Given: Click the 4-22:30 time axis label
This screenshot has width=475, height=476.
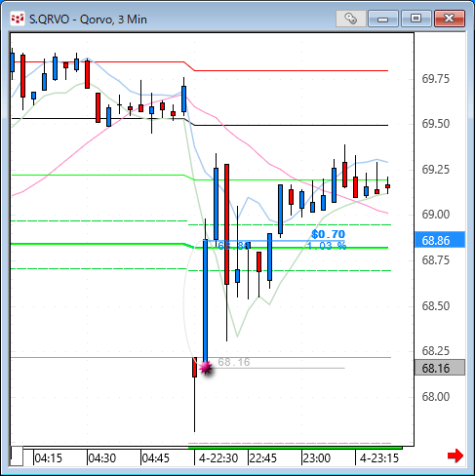Looking at the screenshot, I should tap(218, 458).
